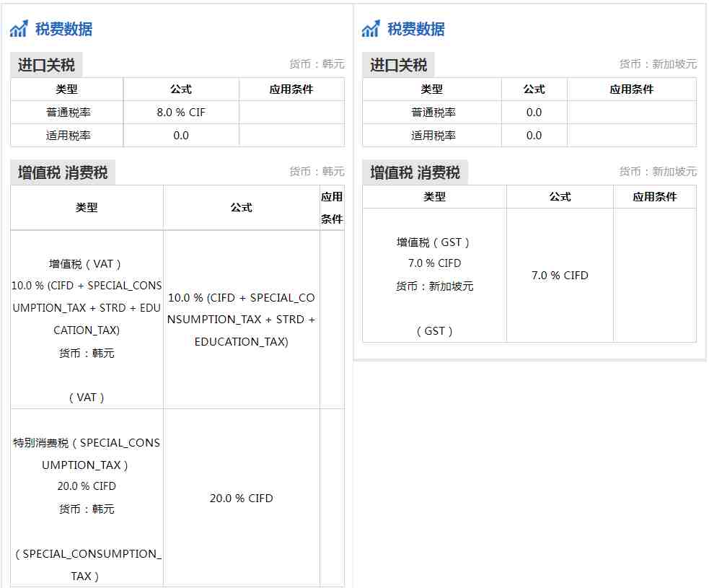Click the 类型 header of the Singapore GST table
709x588 pixels.
tap(434, 197)
